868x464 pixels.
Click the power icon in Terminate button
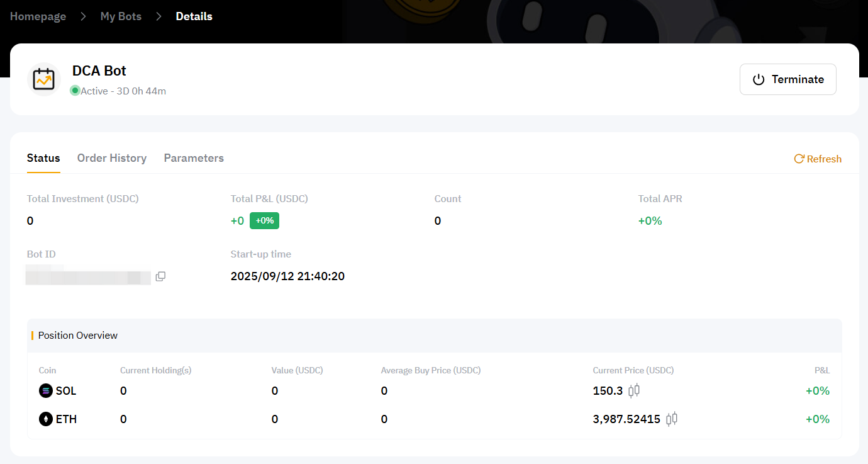pyautogui.click(x=759, y=79)
